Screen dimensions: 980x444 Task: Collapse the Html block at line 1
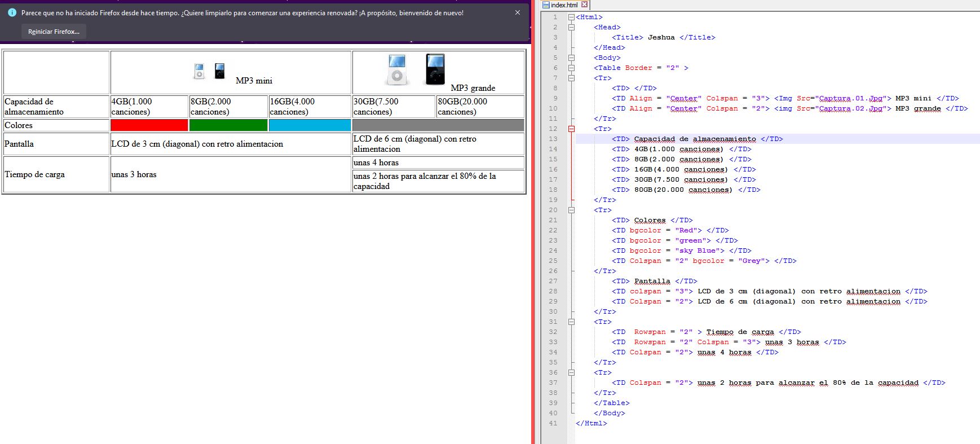[x=571, y=17]
